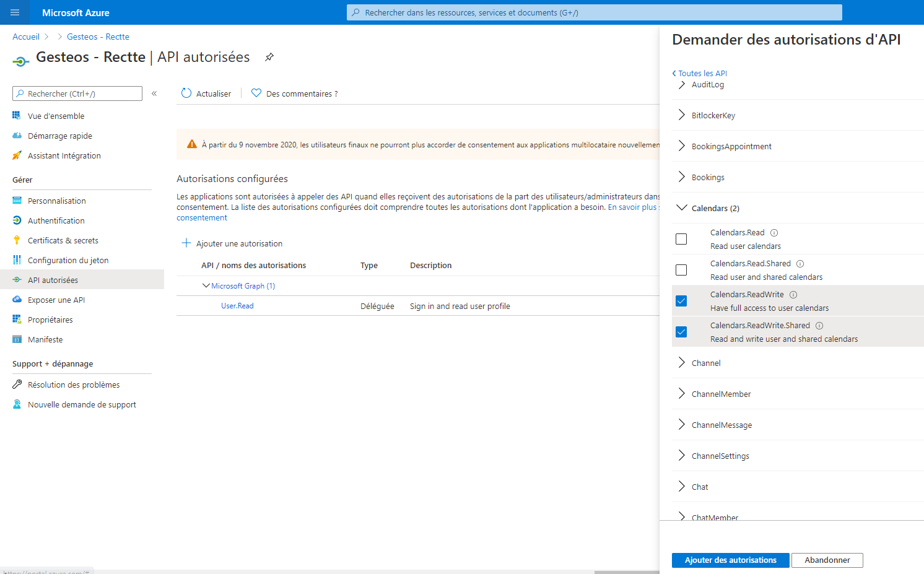Click the plus icon for Ajouter une autorisation
The image size is (924, 574).
[186, 243]
